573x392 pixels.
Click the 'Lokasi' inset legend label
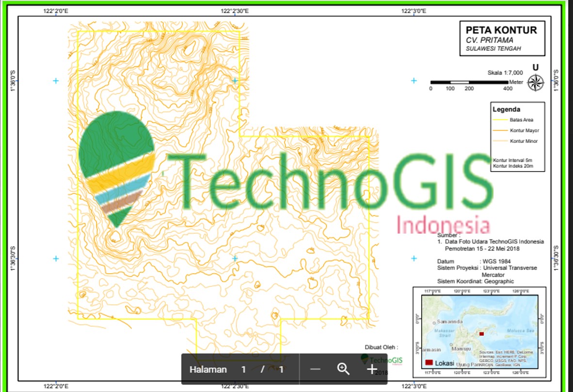[445, 363]
